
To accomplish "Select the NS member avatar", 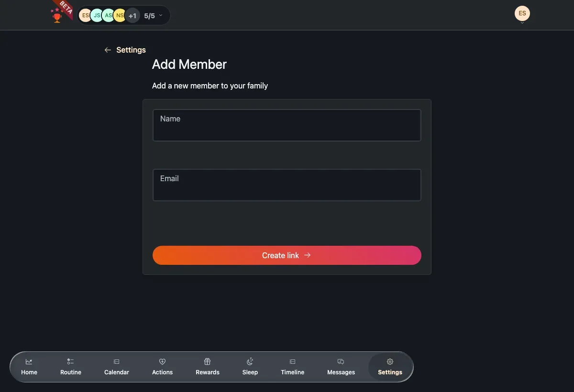I will [120, 16].
